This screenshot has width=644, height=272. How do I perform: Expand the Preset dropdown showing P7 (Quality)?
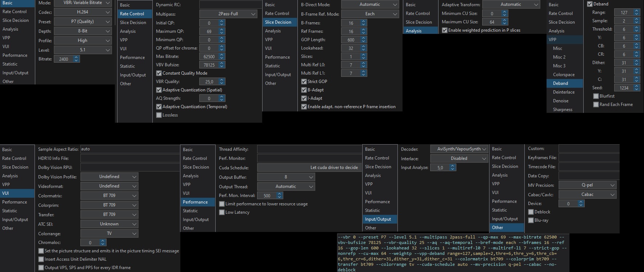tap(83, 21)
